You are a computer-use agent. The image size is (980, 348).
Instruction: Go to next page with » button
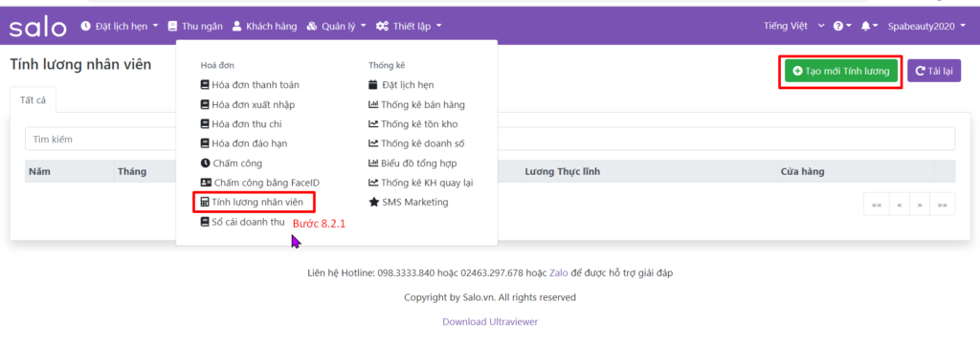(920, 205)
